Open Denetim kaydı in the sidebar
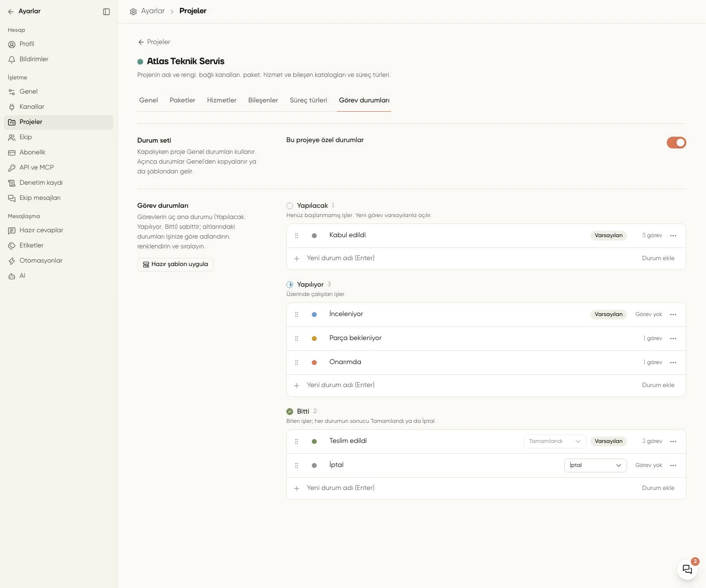Screen dimensions: 706x588 tap(59, 183)
